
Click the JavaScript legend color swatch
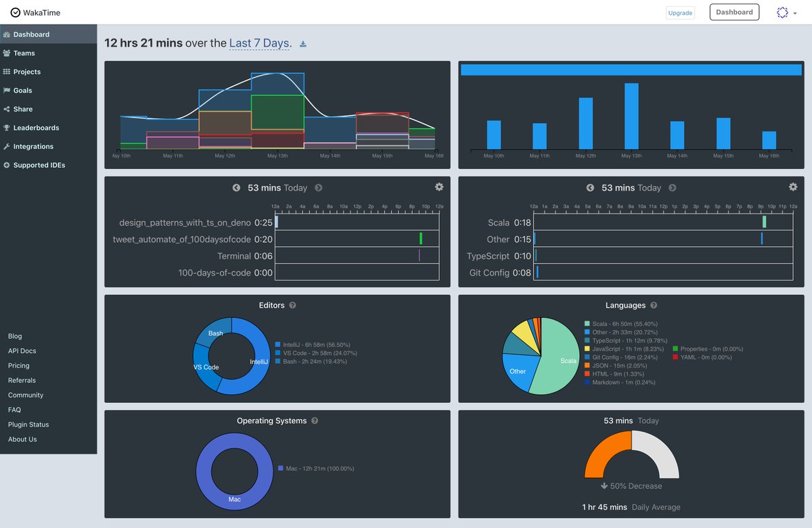click(587, 349)
